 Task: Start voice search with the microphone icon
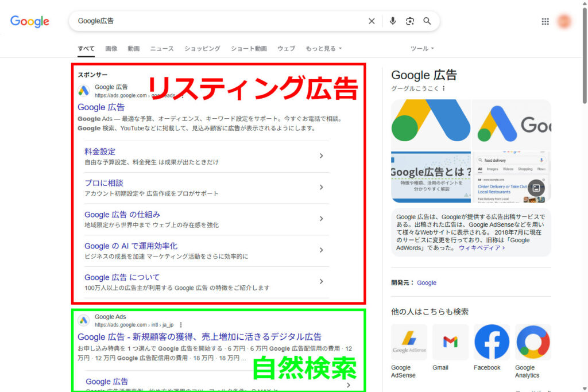tap(393, 21)
